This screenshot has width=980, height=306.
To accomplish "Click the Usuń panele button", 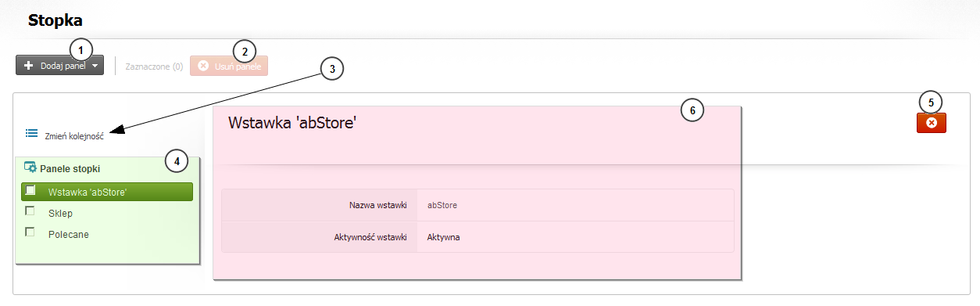I will (228, 66).
